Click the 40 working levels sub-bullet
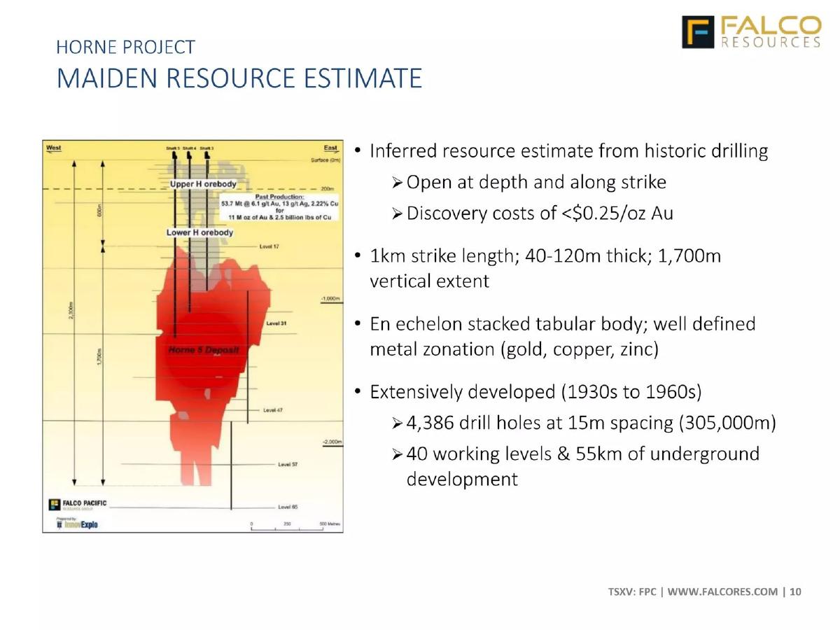The width and height of the screenshot is (840, 630). [582, 467]
